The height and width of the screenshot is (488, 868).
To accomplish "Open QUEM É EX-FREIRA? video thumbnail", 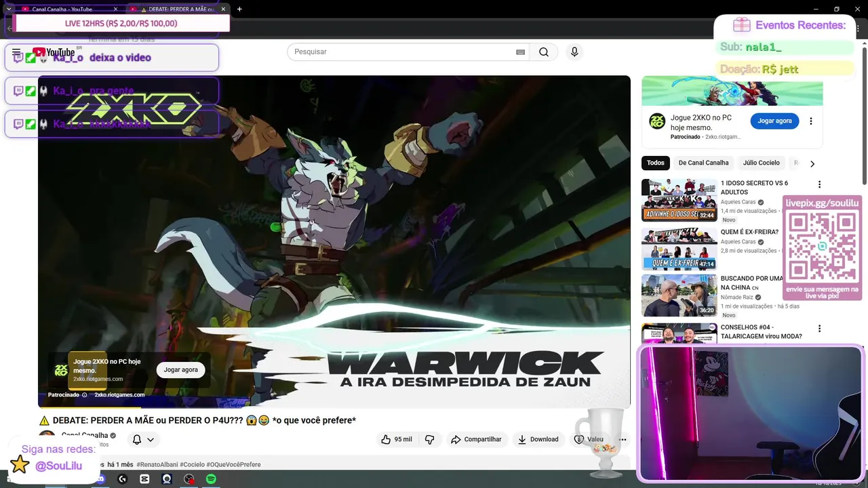I will [679, 249].
